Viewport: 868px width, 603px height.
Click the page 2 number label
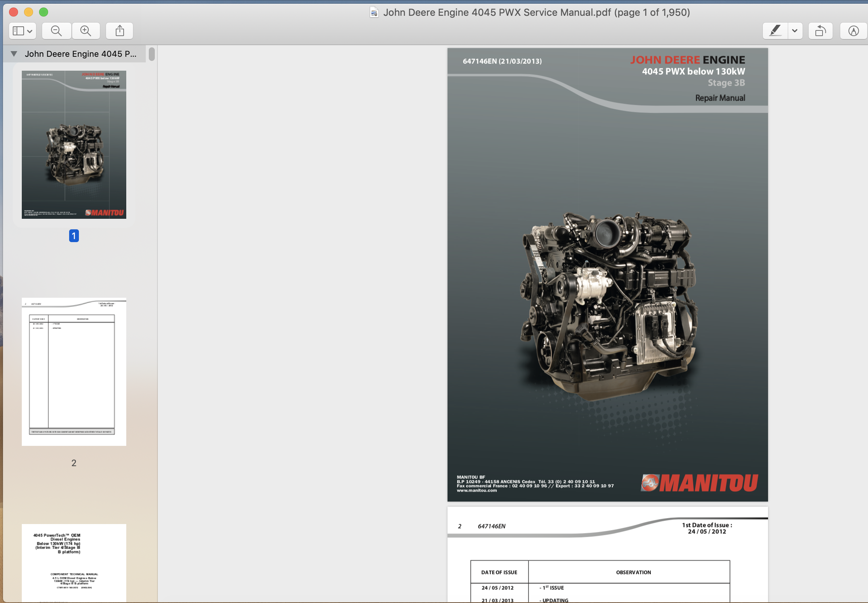pos(74,463)
